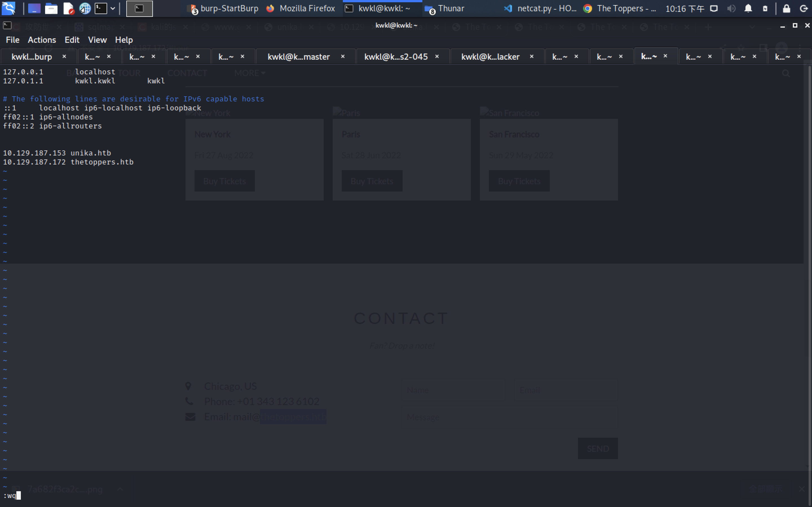812x507 pixels.
Task: Open the File menu
Action: tap(12, 40)
